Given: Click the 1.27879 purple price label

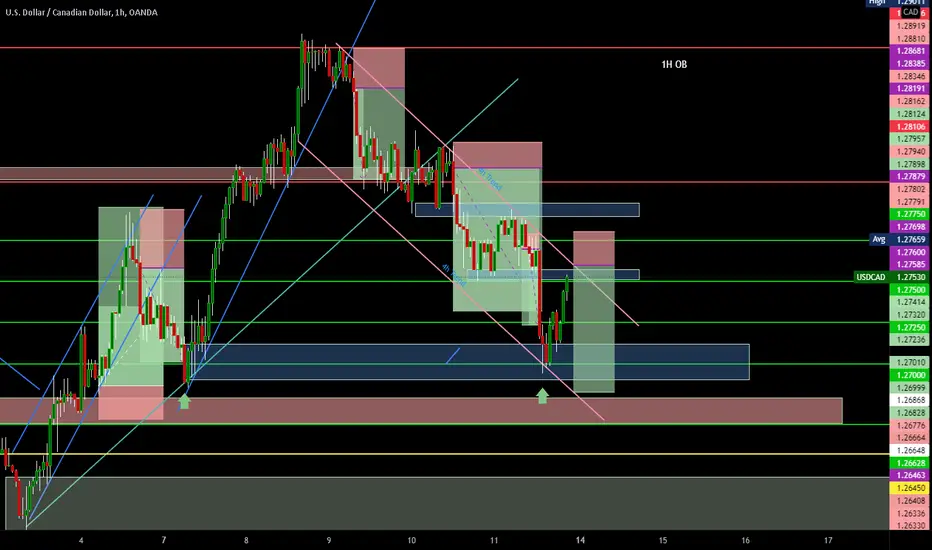Looking at the screenshot, I should pos(909,177).
